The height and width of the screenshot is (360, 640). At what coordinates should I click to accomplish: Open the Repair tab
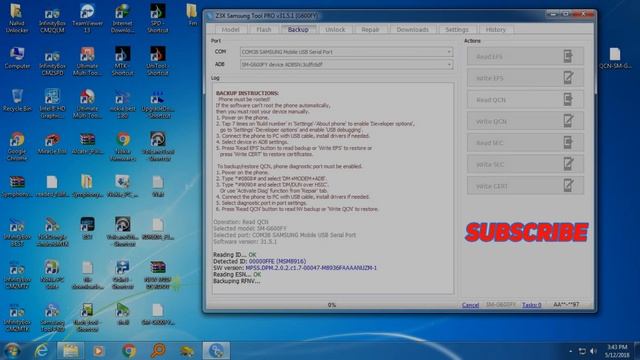[370, 29]
